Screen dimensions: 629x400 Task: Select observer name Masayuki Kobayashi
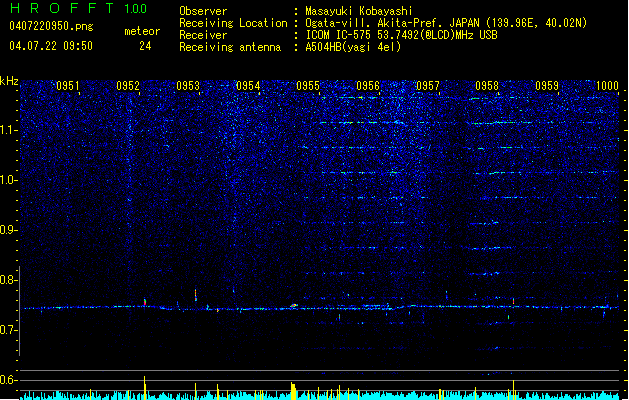(x=359, y=11)
